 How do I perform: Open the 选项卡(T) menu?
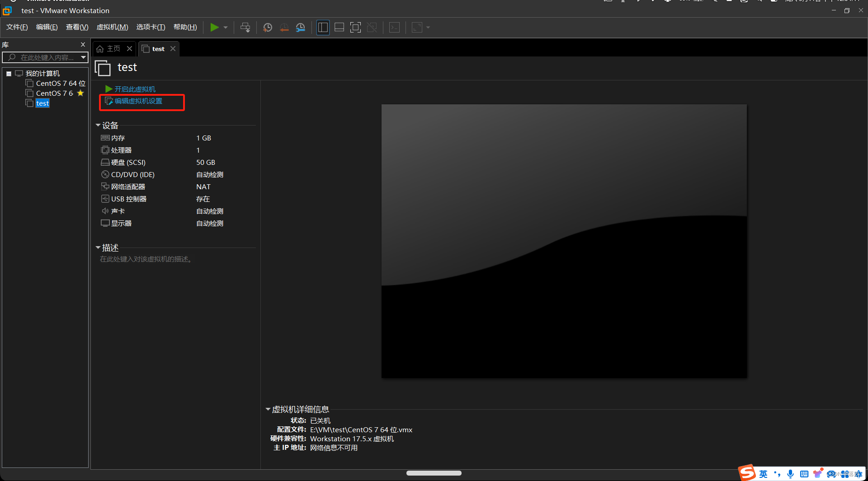151,27
